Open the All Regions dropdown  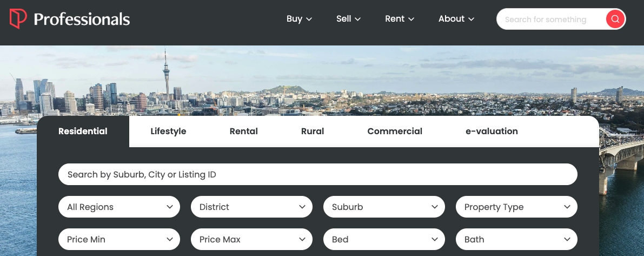pos(119,207)
